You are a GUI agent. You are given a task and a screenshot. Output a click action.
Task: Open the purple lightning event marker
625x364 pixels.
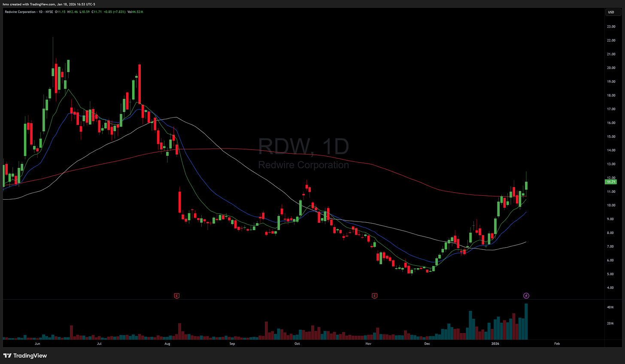526,296
